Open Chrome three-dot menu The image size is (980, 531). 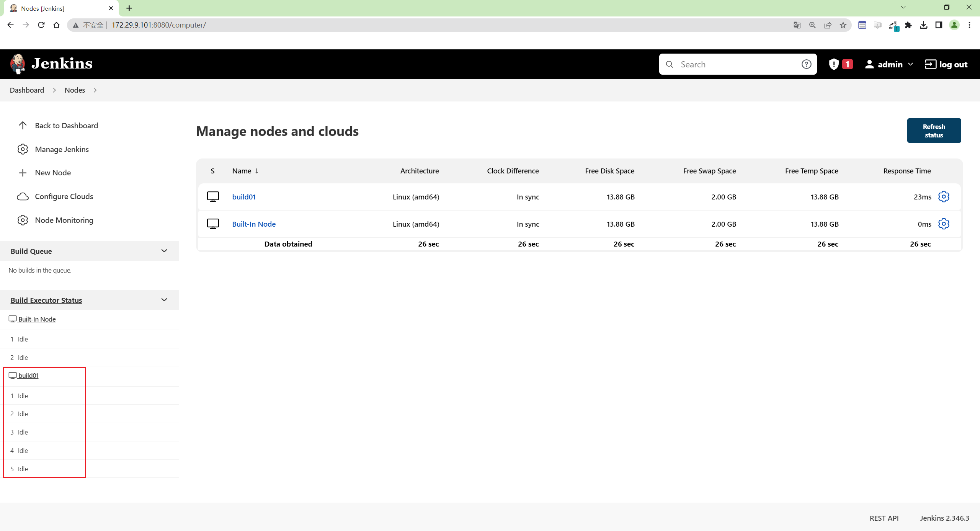click(969, 25)
